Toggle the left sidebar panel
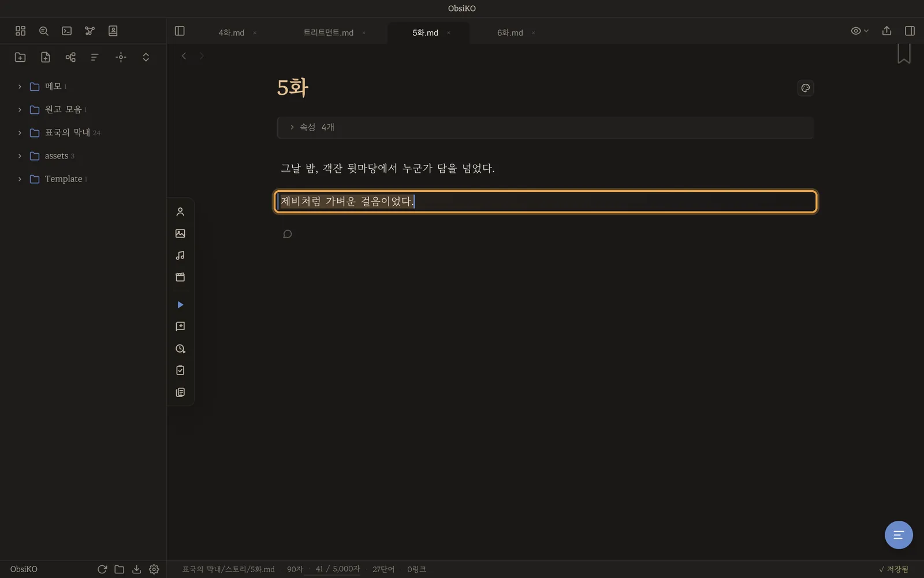The height and width of the screenshot is (578, 924). tap(180, 31)
